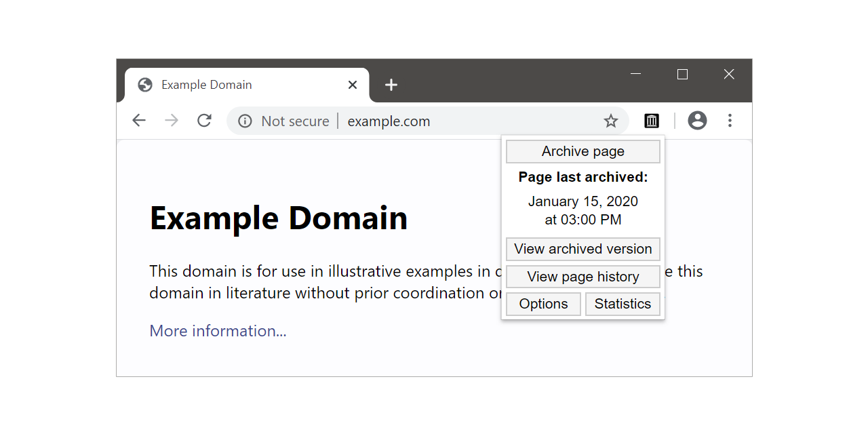
Task: Select the Example Domain tab
Action: coord(224,85)
